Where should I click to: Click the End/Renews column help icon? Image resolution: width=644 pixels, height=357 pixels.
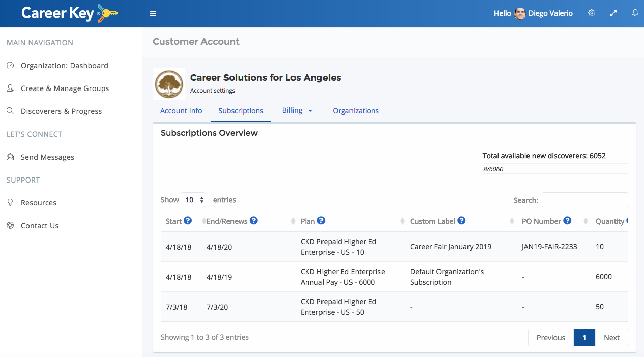click(x=254, y=221)
